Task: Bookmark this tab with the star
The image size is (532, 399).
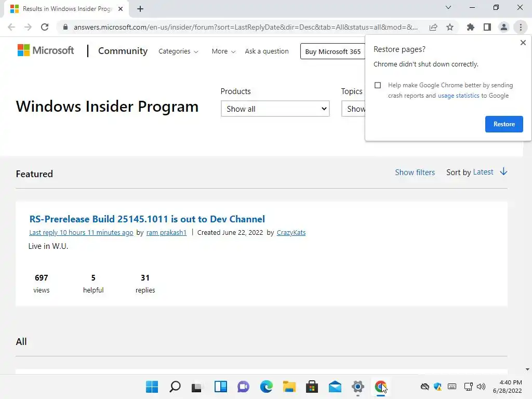Action: [450, 27]
